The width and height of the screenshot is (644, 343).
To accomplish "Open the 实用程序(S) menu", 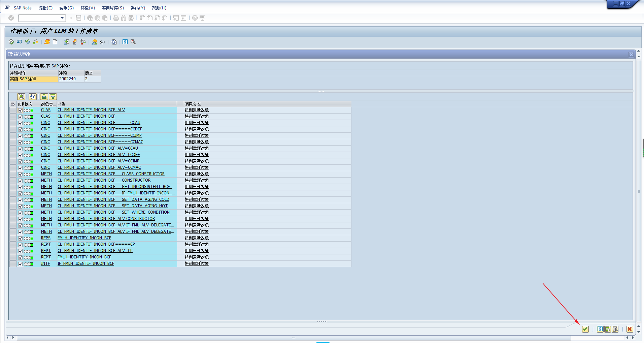I will pyautogui.click(x=113, y=8).
